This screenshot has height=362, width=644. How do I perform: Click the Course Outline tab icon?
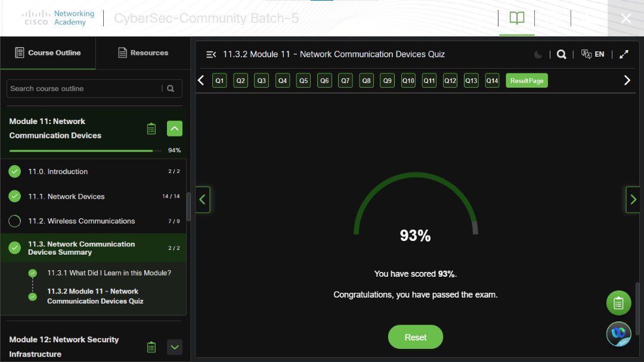click(19, 52)
